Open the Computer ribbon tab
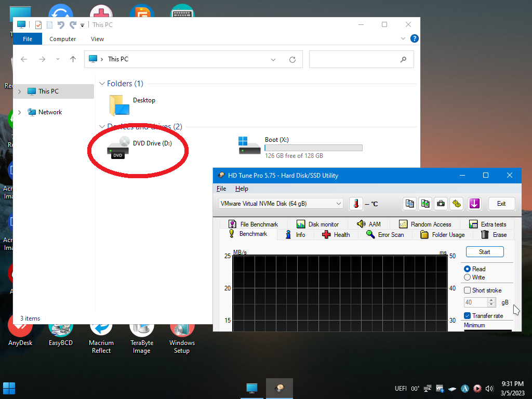Screen dimensions: 532x399 63,39
